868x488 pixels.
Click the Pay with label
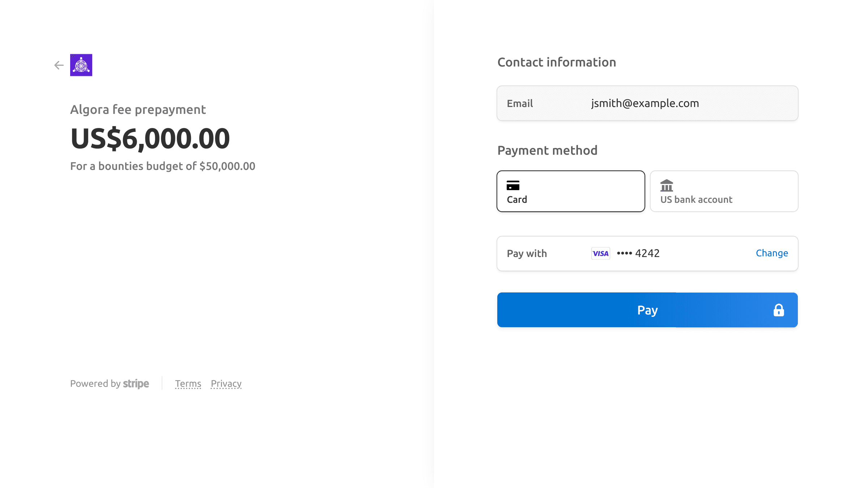pyautogui.click(x=527, y=253)
